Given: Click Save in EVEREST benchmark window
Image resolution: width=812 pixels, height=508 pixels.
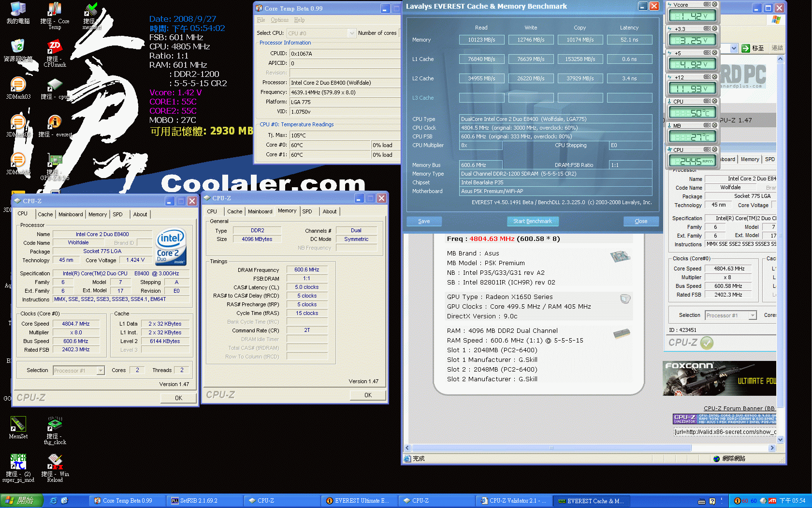Looking at the screenshot, I should click(424, 221).
